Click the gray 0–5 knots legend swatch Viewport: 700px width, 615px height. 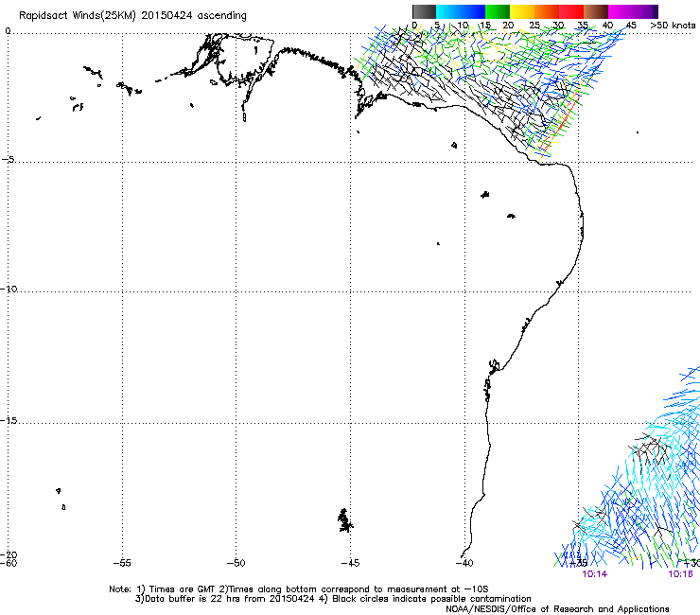pyautogui.click(x=424, y=11)
